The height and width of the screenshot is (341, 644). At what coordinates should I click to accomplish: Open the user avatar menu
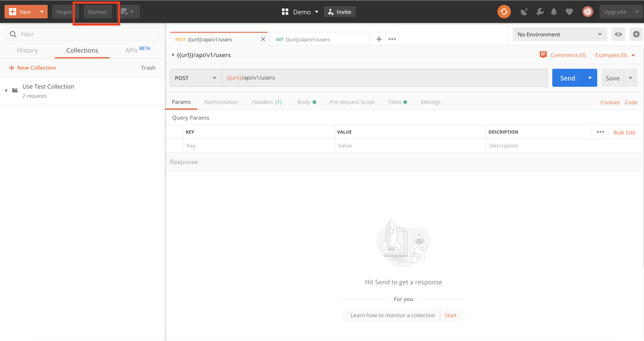pos(587,12)
